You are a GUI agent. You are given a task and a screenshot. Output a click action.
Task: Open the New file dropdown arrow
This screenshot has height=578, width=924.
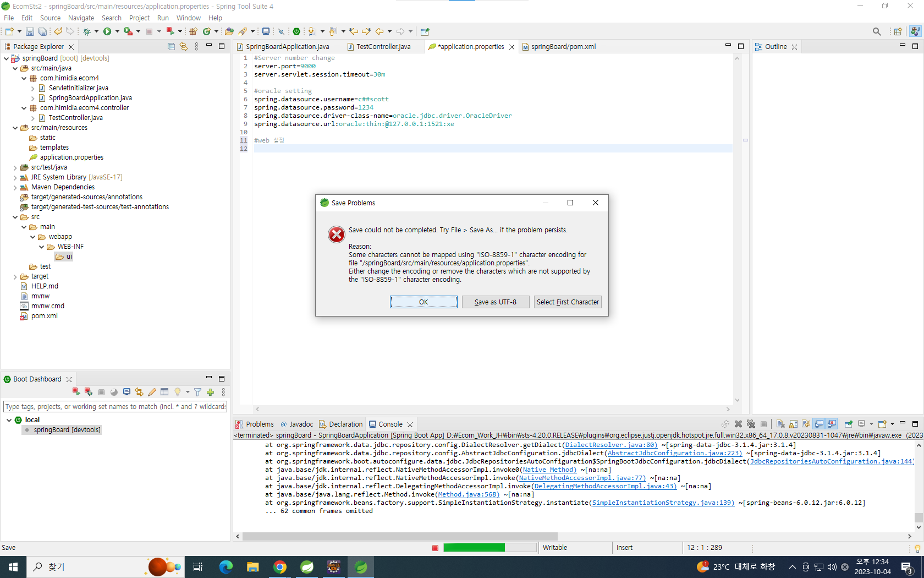coord(19,32)
